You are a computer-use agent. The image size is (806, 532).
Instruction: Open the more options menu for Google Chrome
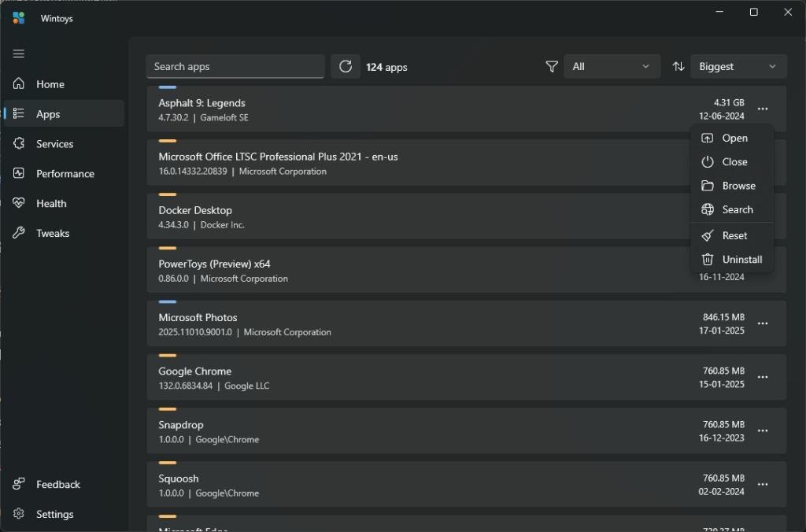(x=762, y=377)
